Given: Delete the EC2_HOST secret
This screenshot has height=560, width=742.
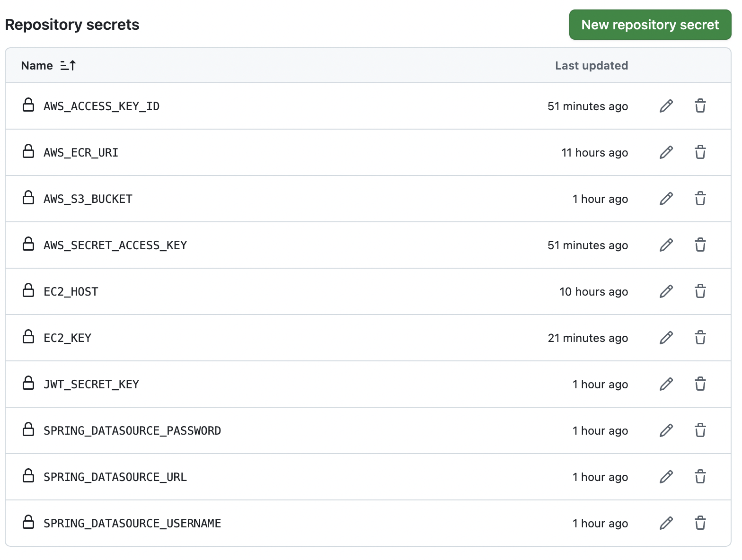Looking at the screenshot, I should click(700, 291).
